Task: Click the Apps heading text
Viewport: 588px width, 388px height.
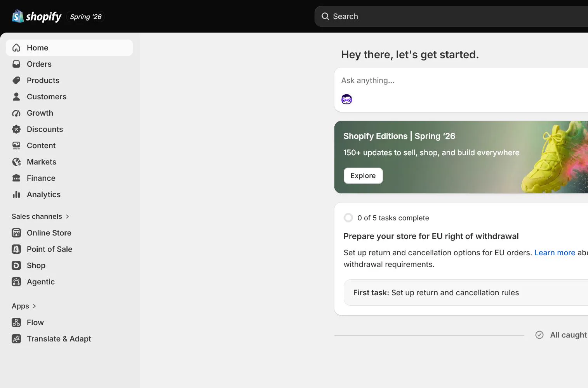Action: (21, 306)
